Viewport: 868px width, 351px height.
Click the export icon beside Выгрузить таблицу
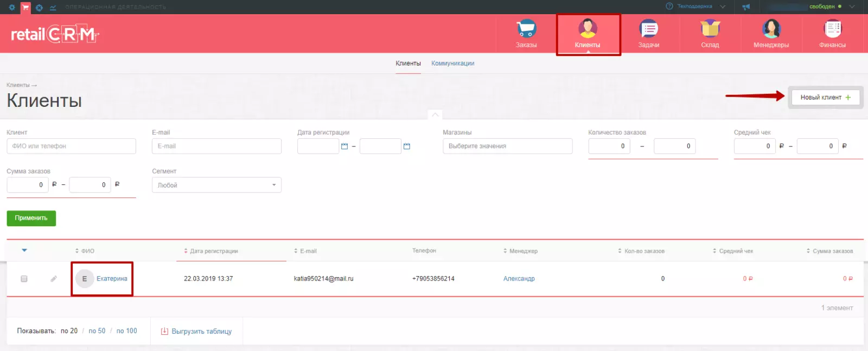pyautogui.click(x=164, y=331)
